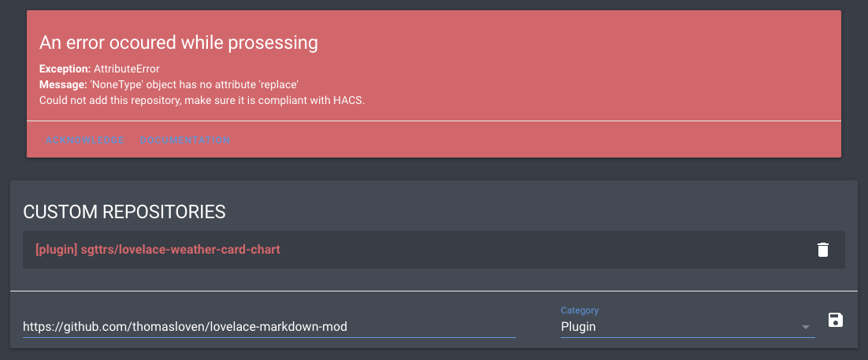868x360 pixels.
Task: Delete the sgttrs/lovelace-weather-card-chart repository with trash icon
Action: point(823,250)
